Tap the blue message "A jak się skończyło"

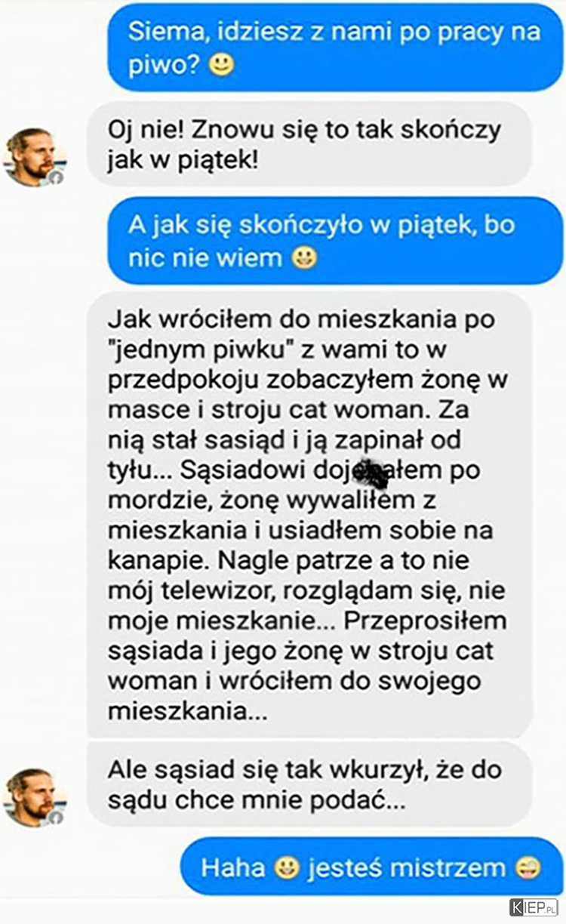(x=336, y=241)
